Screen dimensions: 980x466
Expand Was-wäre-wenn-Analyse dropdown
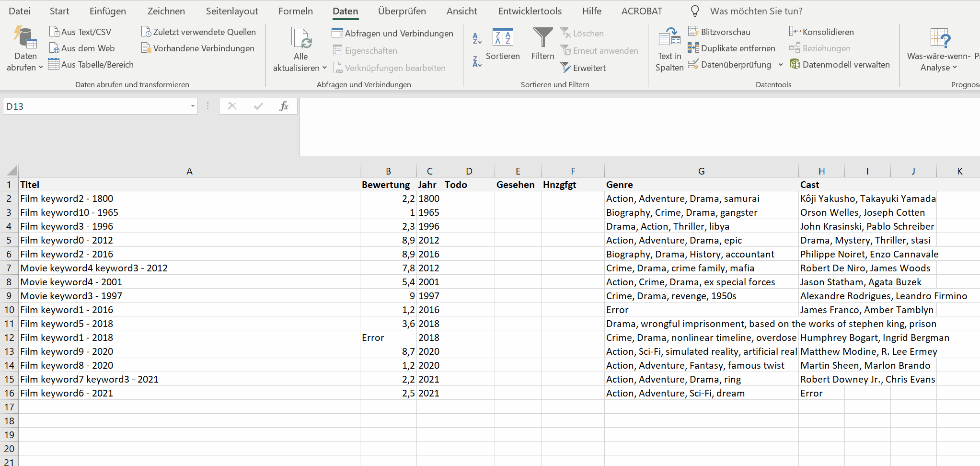tap(955, 68)
